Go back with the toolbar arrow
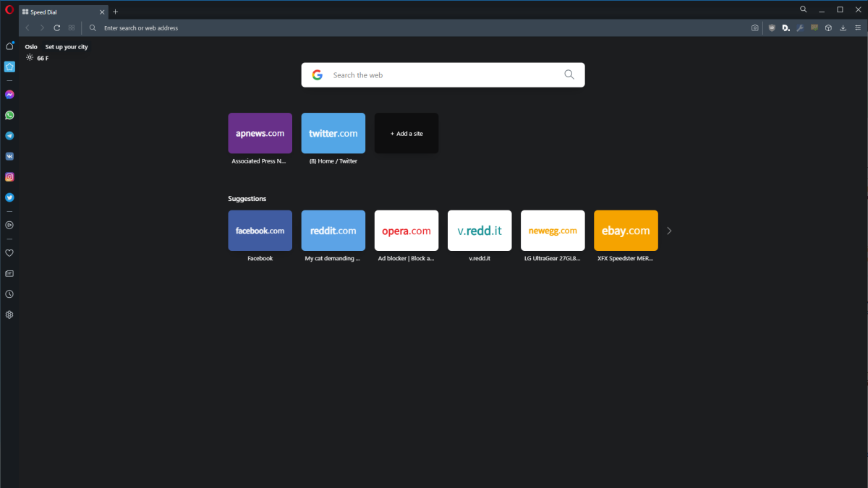The image size is (868, 488). (x=27, y=27)
